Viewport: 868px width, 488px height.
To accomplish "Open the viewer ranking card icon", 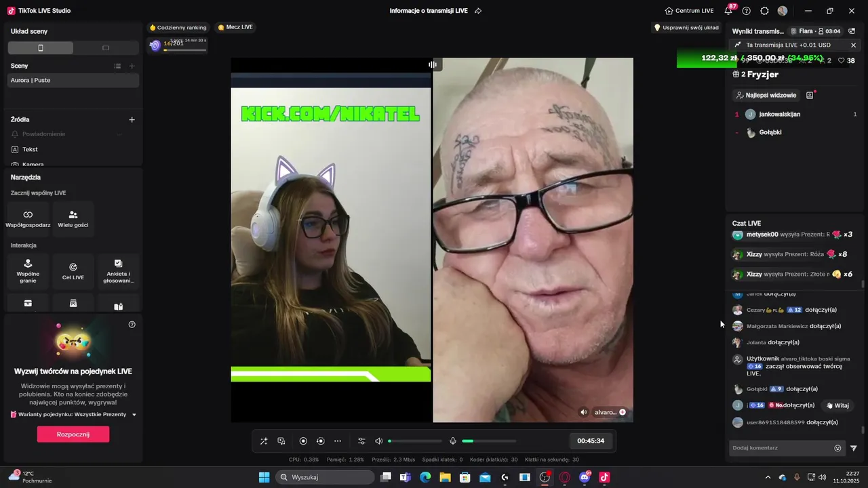I will (810, 96).
